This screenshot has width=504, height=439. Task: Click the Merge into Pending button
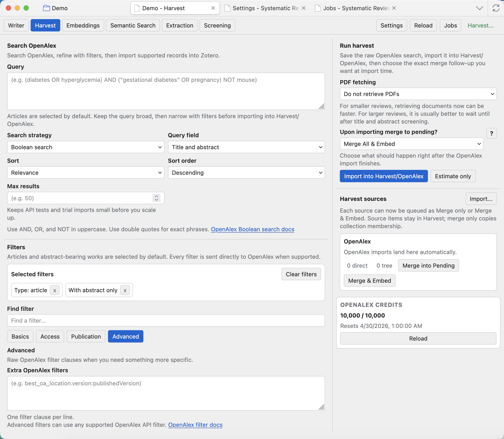[x=428, y=266]
